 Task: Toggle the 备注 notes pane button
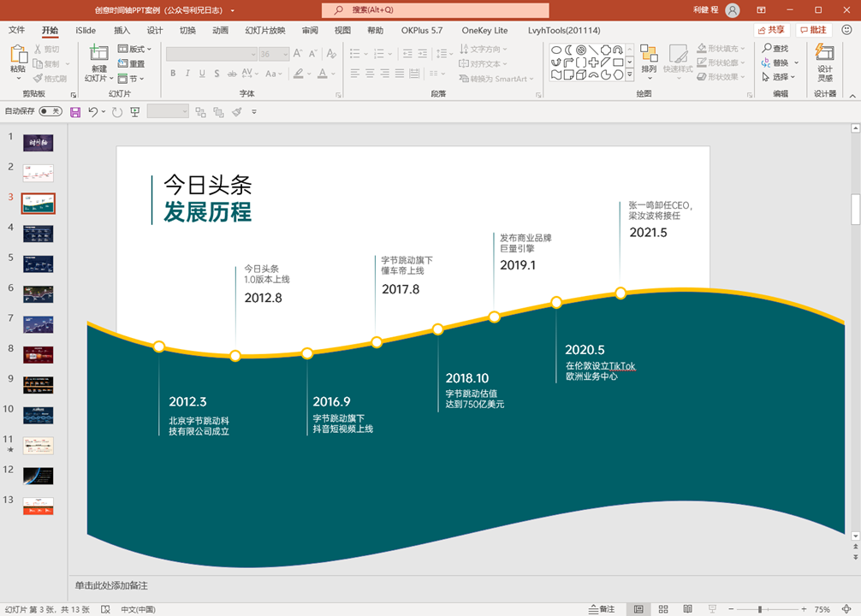point(602,609)
